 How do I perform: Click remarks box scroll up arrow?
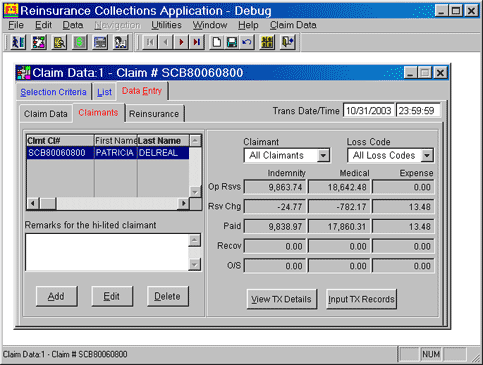click(x=195, y=240)
